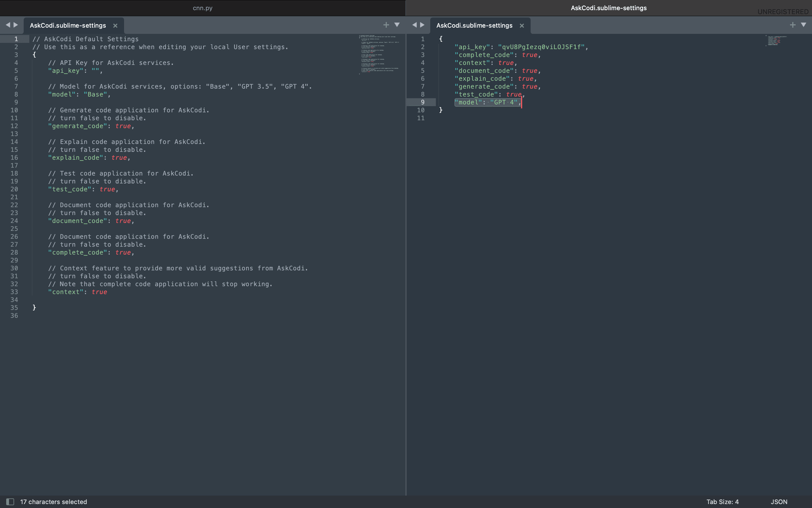Screen dimensions: 812x508
Task: Click the api_key value qvU8PgIezq0viLOJSF1f
Action: click(541, 47)
